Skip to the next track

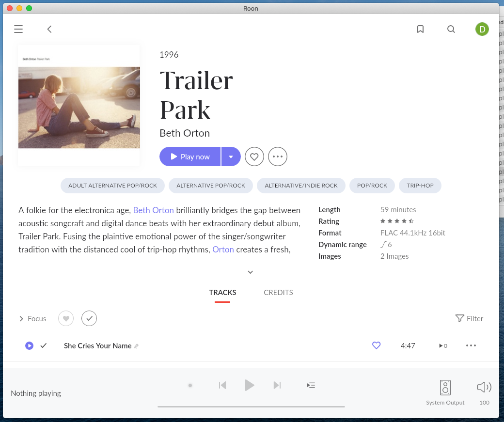277,385
